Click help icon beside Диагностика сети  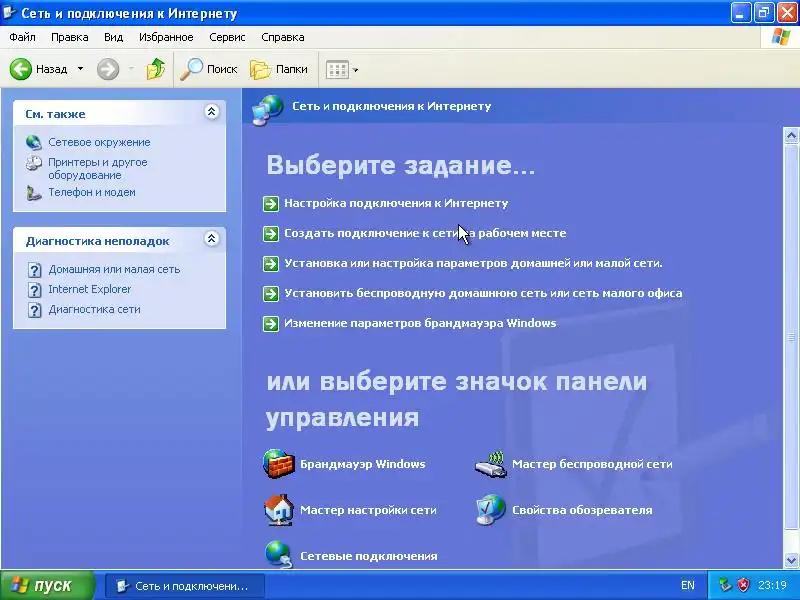[34, 310]
